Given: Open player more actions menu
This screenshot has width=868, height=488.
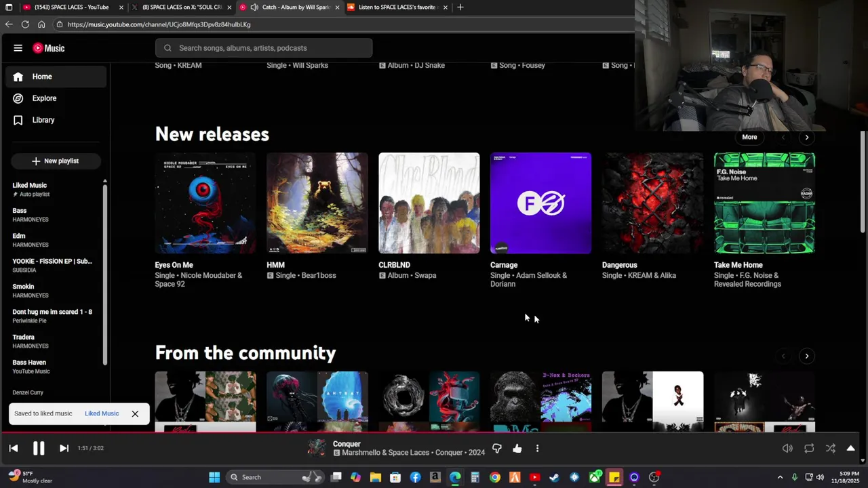Looking at the screenshot, I should coord(537,448).
